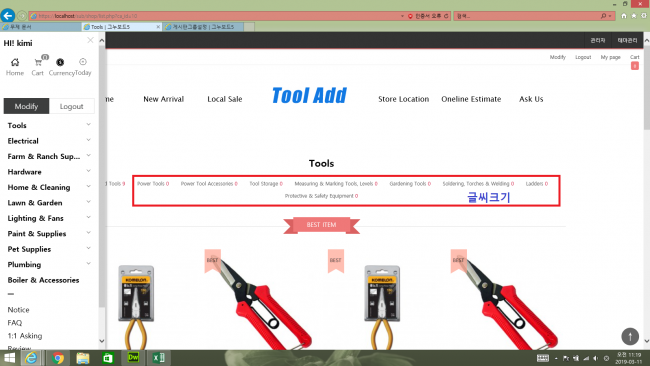This screenshot has height=366, width=650.
Task: Open the Home icon in sidebar
Action: pos(15,63)
